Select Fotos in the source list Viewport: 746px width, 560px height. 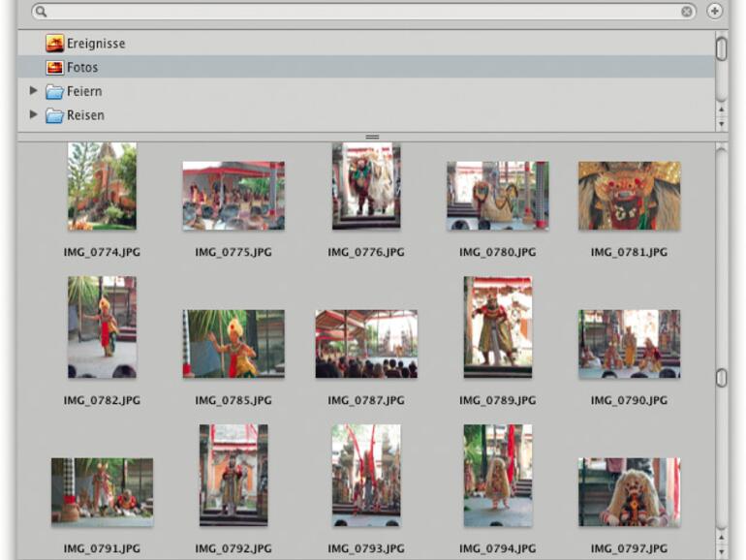366,67
